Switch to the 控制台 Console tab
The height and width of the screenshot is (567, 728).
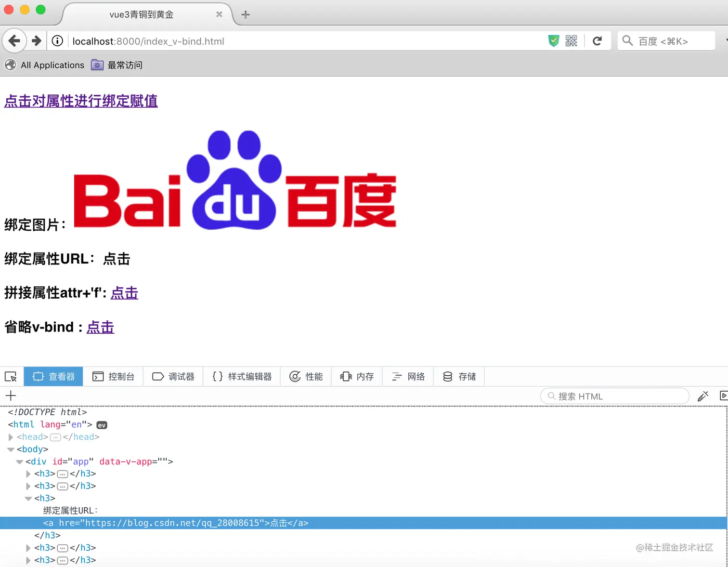(x=114, y=376)
